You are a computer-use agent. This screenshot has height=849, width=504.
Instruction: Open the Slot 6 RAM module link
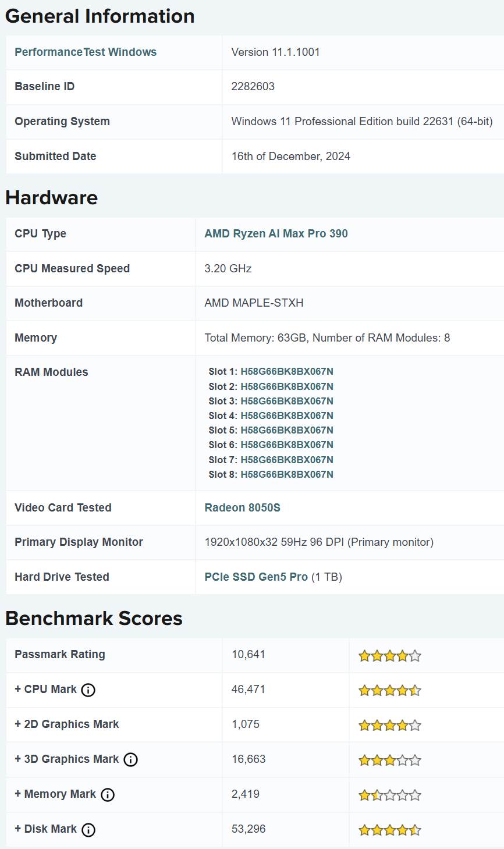coord(286,445)
